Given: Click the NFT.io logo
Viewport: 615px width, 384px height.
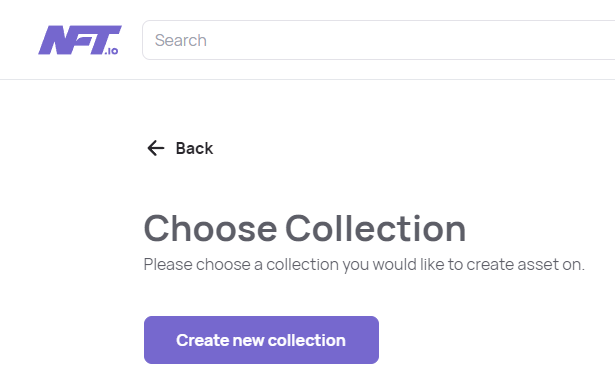Looking at the screenshot, I should tap(80, 40).
